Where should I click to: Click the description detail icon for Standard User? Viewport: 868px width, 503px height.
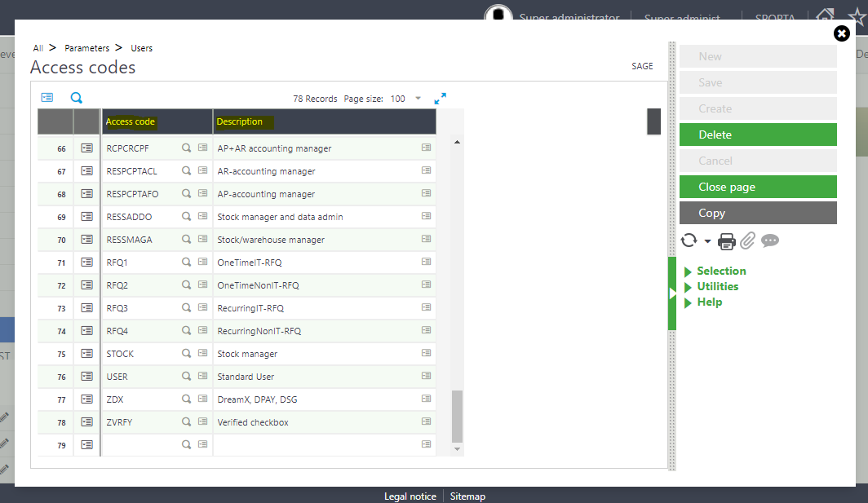pyautogui.click(x=426, y=377)
